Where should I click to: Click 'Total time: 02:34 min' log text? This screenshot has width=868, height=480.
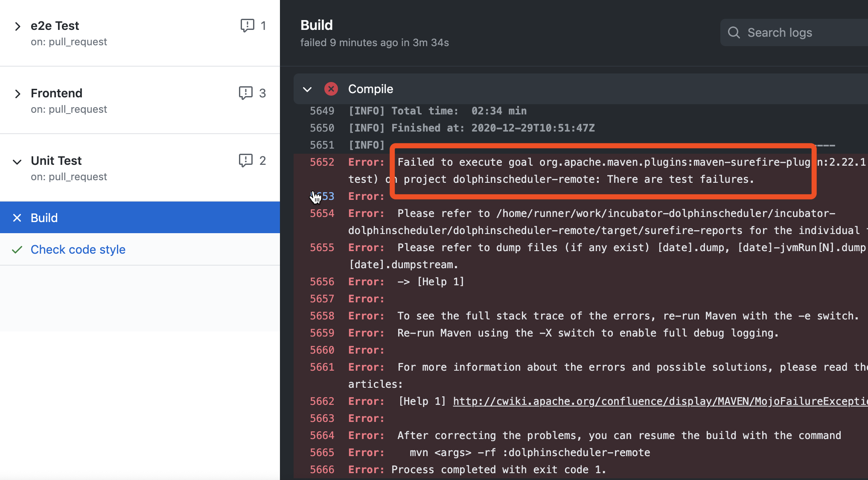(x=459, y=111)
